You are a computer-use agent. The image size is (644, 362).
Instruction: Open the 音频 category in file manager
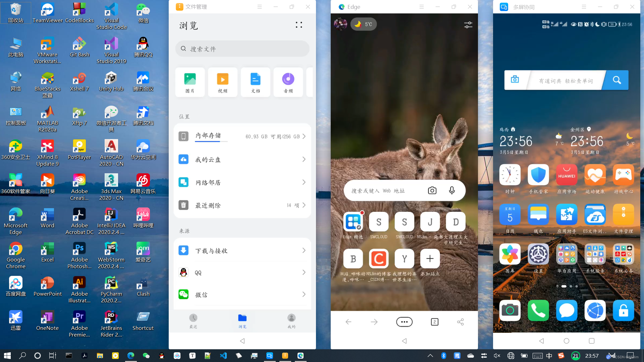(x=288, y=82)
